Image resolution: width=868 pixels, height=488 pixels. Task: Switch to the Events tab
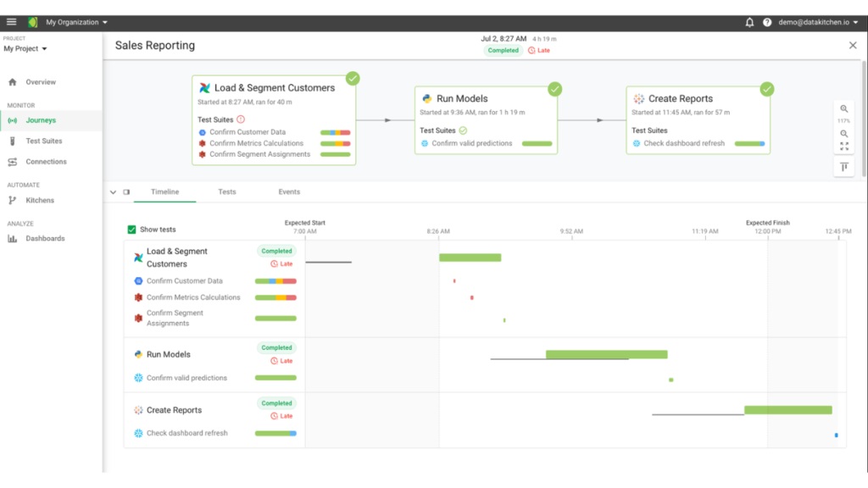[x=289, y=192]
